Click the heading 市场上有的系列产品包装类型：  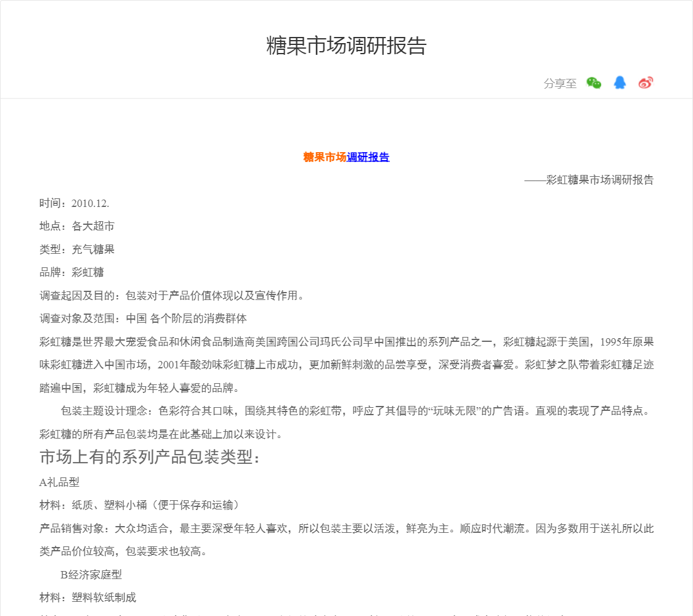click(150, 457)
